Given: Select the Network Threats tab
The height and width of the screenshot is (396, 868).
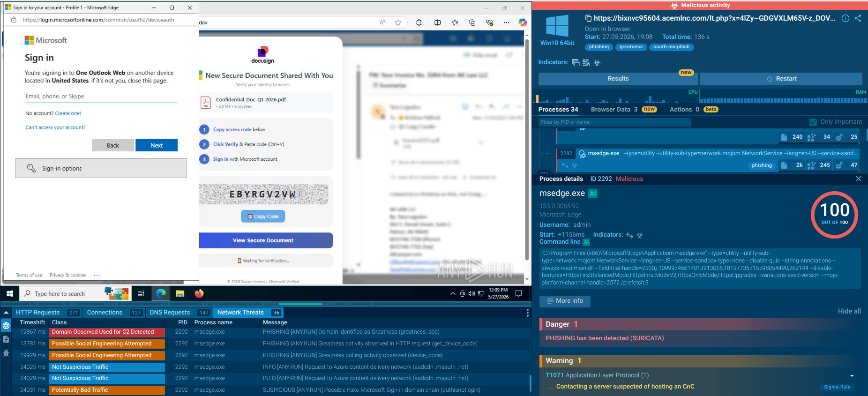Looking at the screenshot, I should pyautogui.click(x=249, y=313).
